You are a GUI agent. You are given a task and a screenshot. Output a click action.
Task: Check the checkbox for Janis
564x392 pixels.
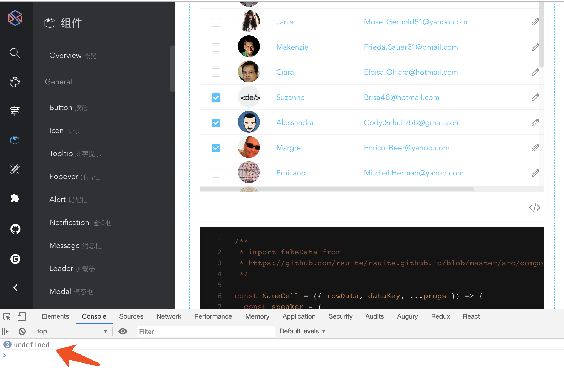point(216,22)
